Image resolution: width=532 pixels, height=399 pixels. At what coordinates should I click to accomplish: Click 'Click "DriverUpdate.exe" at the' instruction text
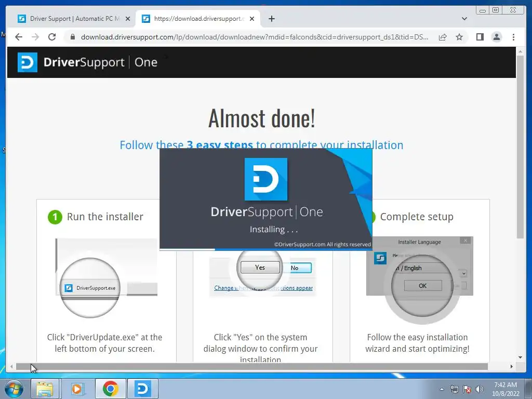[104, 337]
